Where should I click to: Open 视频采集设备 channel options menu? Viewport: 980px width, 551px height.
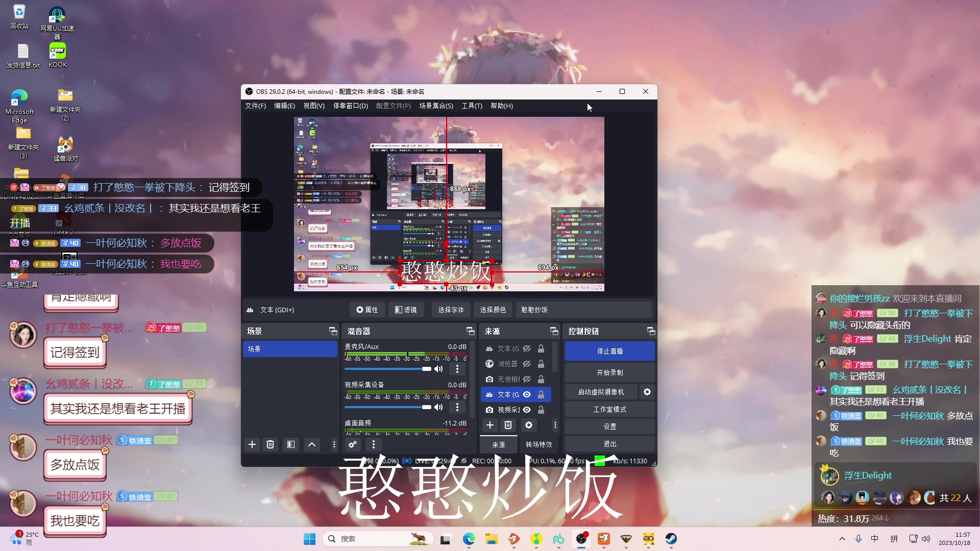457,407
